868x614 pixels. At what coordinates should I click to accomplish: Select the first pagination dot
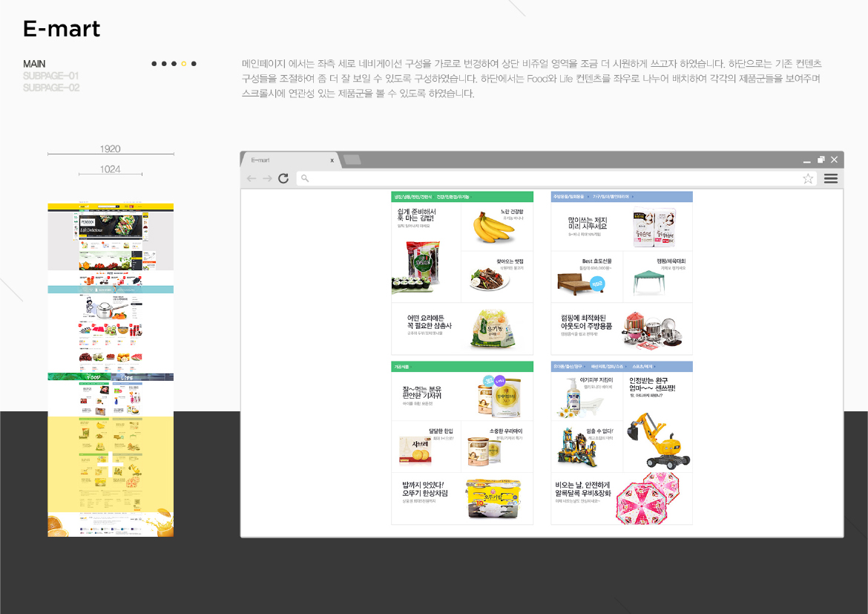pos(154,64)
